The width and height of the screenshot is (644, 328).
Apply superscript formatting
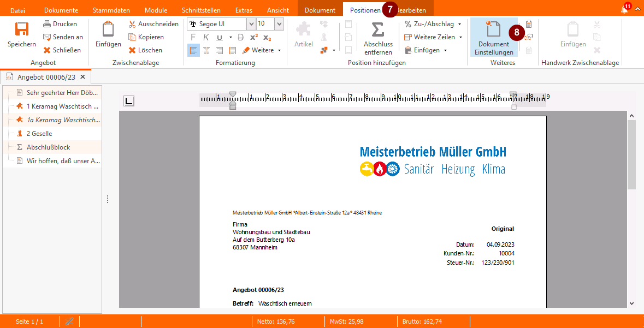coord(254,37)
